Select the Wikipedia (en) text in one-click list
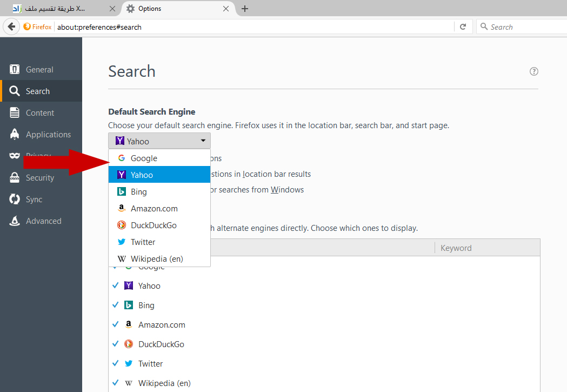This screenshot has width=567, height=392. click(164, 383)
